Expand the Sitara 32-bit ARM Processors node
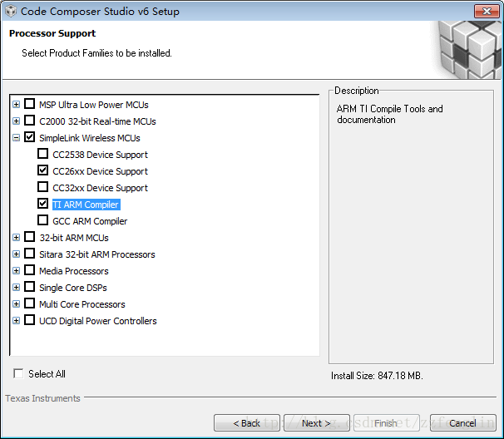The image size is (504, 439). [16, 254]
